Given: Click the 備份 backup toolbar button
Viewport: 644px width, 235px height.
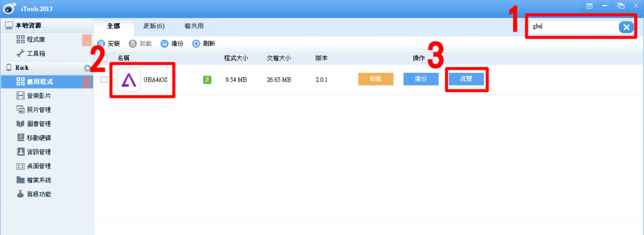Looking at the screenshot, I should [172, 43].
